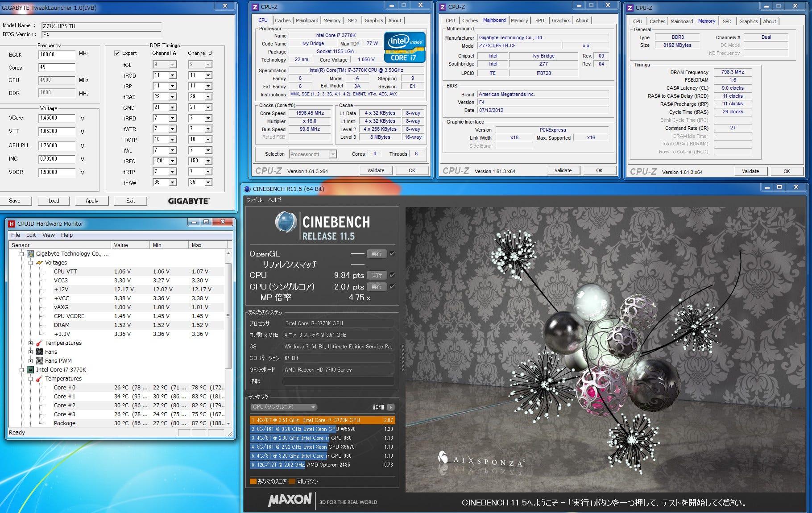812x513 pixels.
Task: Click the Fans icon in sensor tree
Action: click(x=39, y=352)
